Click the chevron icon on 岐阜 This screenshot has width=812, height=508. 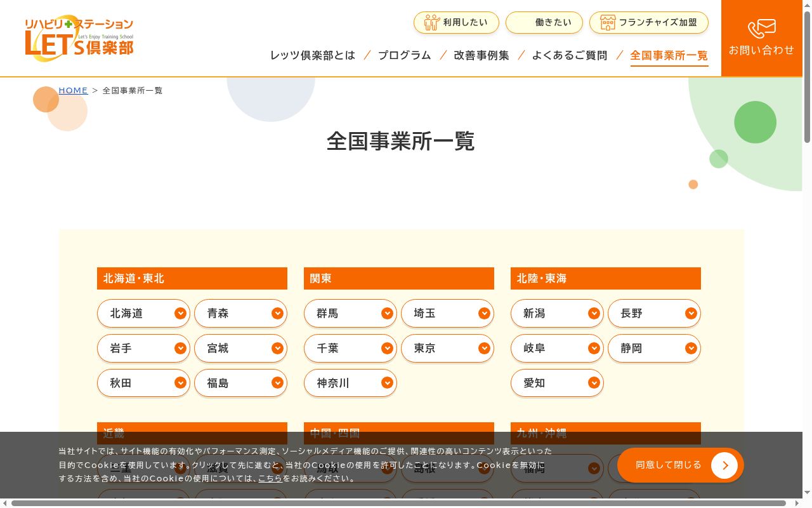coord(594,348)
